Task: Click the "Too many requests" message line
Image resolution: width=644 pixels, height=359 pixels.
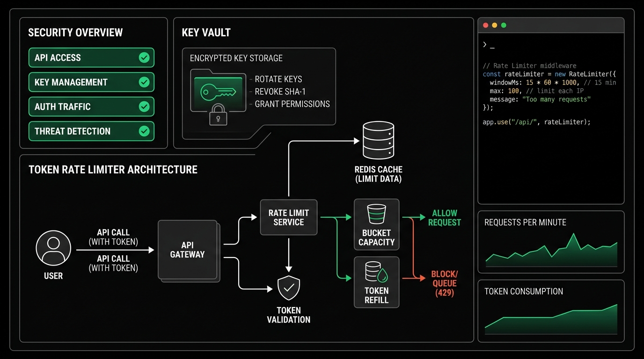Action: point(540,99)
